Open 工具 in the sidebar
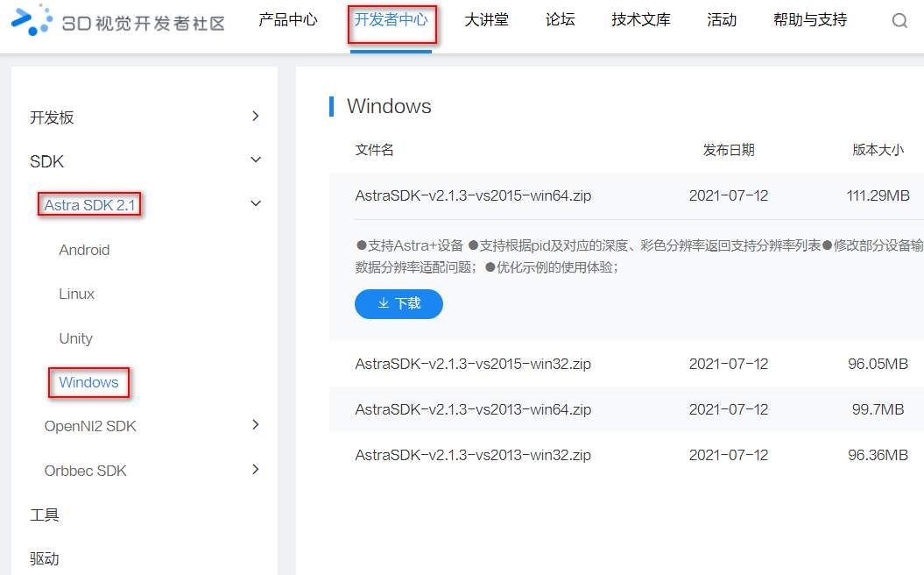 click(44, 515)
